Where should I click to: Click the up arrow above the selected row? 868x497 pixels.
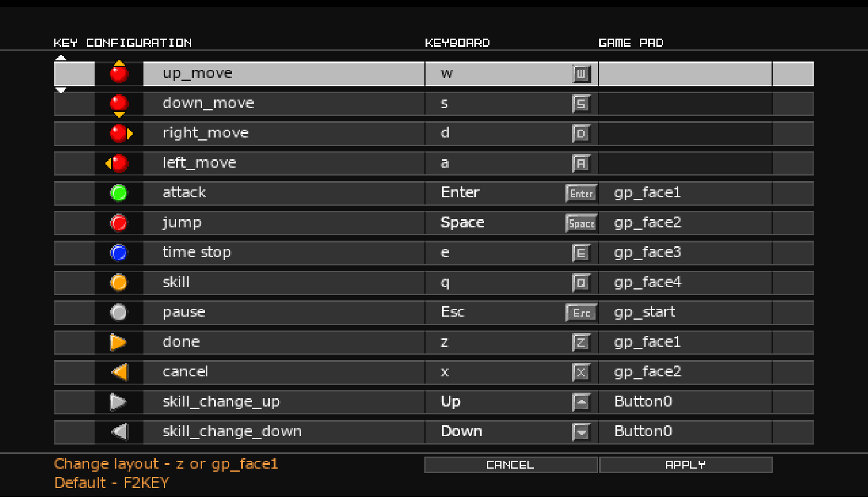point(61,59)
